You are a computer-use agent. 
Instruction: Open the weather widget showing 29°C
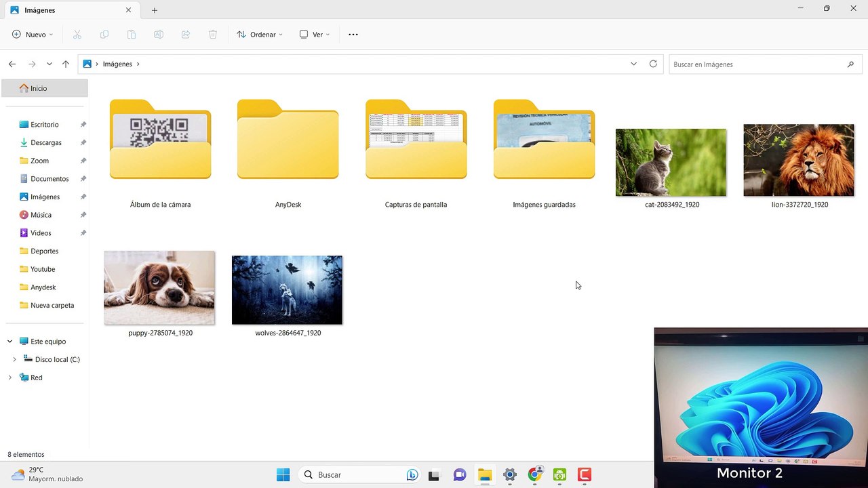pyautogui.click(x=47, y=474)
